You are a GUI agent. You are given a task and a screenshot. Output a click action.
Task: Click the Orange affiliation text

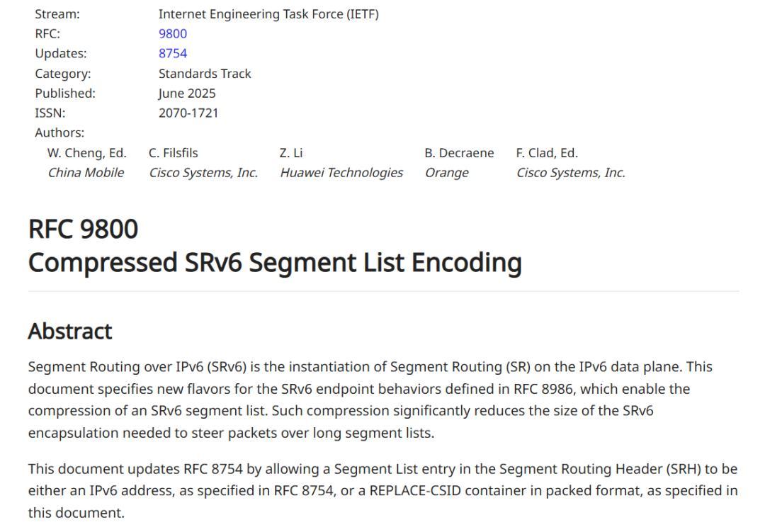tap(446, 172)
